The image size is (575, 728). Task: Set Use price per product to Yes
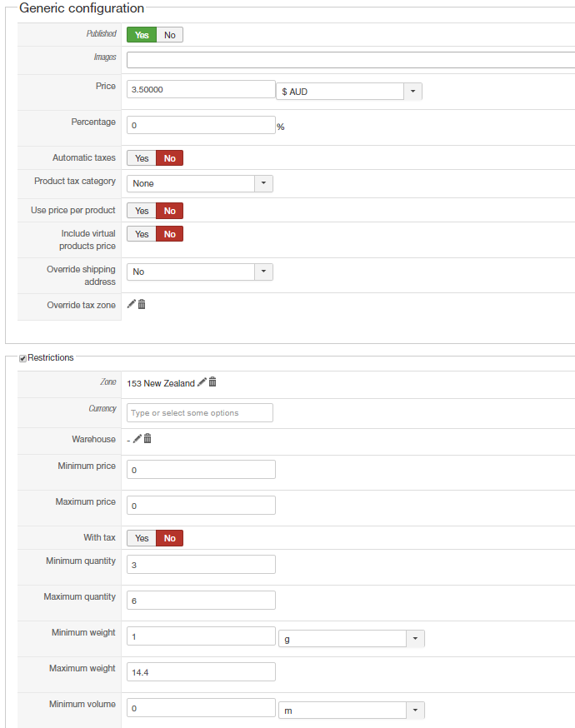click(142, 211)
